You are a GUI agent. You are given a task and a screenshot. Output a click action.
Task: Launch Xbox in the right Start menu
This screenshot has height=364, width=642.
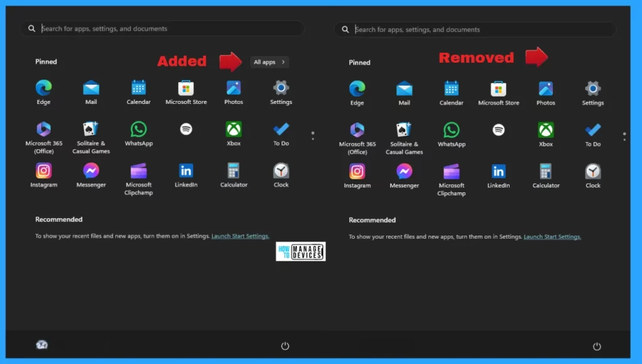click(x=546, y=135)
